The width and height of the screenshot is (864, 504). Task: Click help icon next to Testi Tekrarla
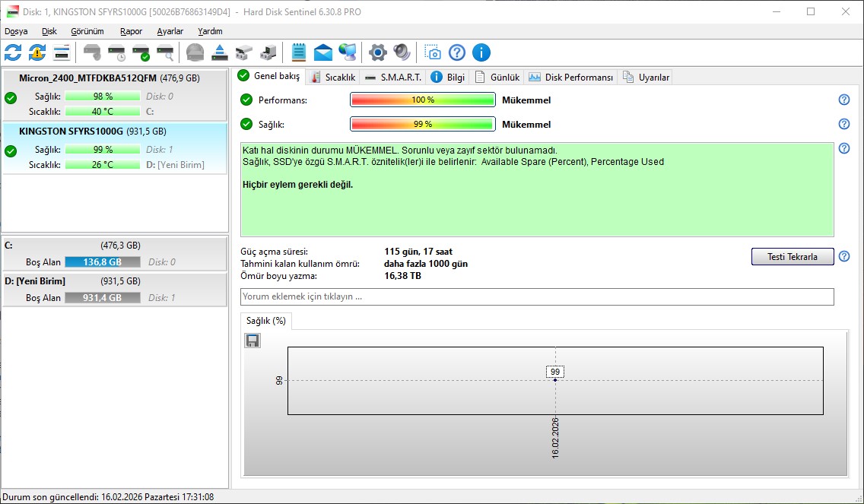(x=844, y=256)
